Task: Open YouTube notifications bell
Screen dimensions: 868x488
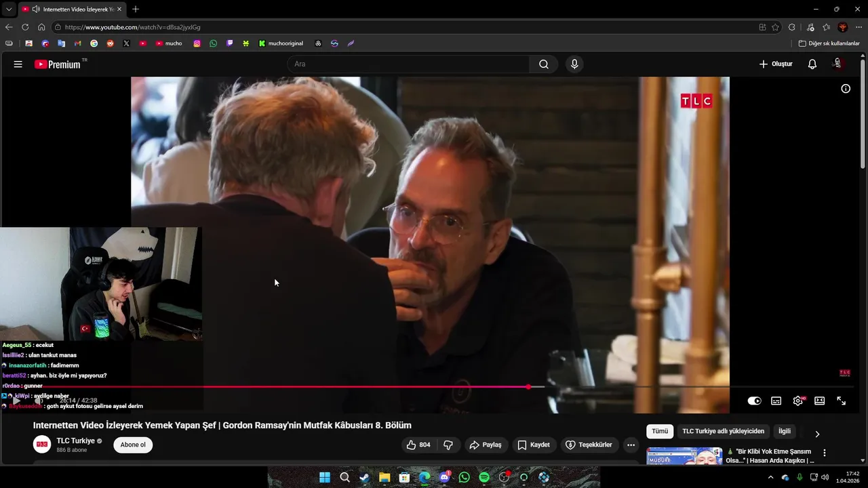Action: click(812, 64)
